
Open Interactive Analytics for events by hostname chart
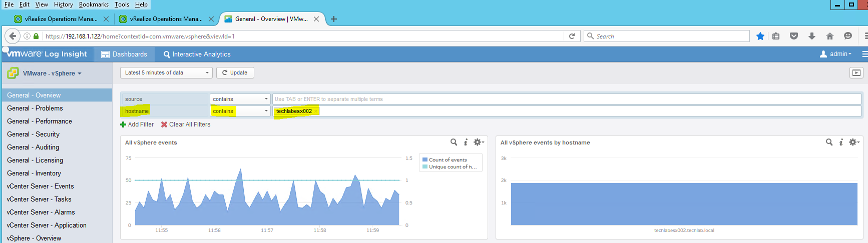[x=829, y=142]
